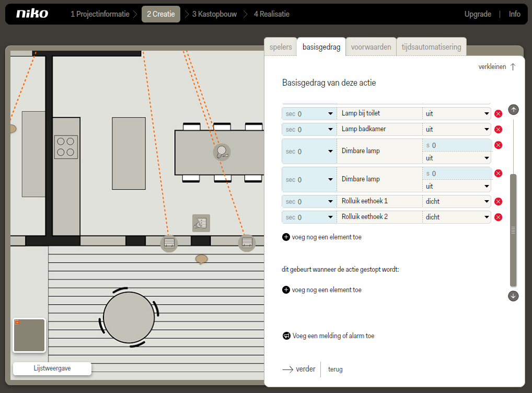Delete the upper Dimbare lamp row
Image resolution: width=532 pixels, height=393 pixels.
[x=498, y=145]
